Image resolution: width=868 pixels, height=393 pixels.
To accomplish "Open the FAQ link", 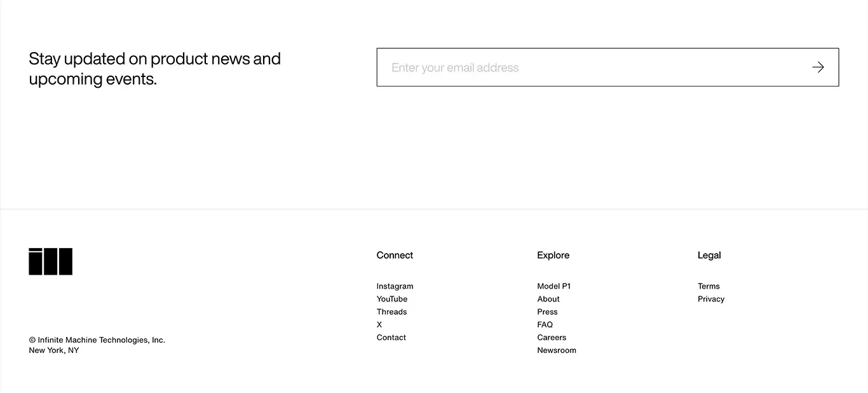I will [545, 324].
